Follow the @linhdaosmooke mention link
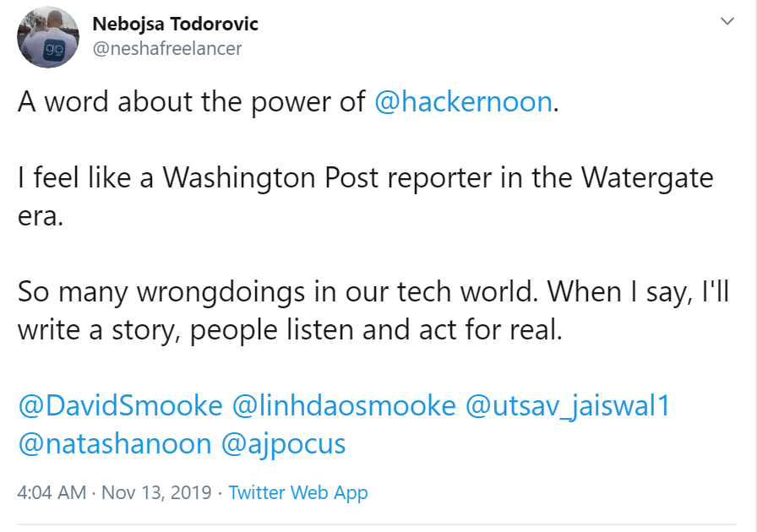This screenshot has height=532, width=757. coord(344,405)
